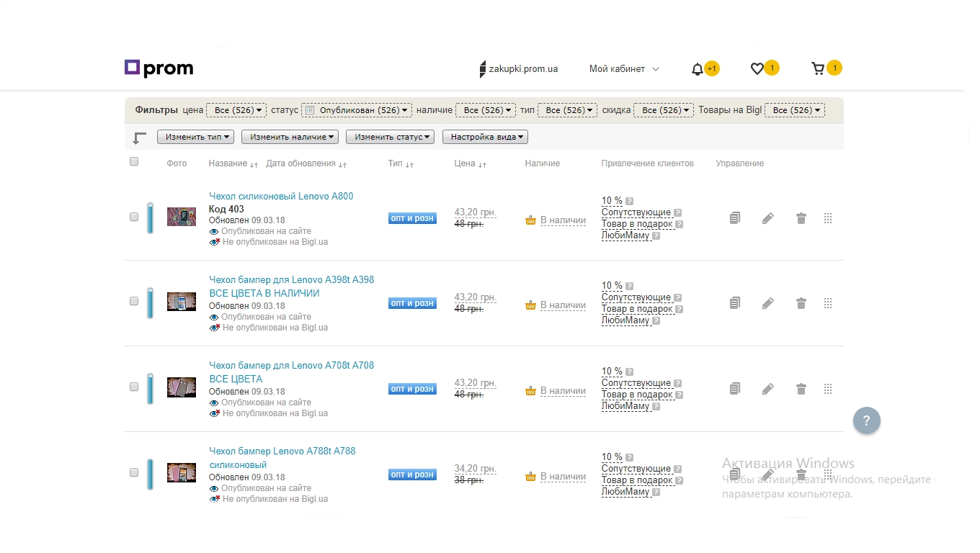980x553 pixels.
Task: Copy the Lenovo A708t A708 product
Action: pyautogui.click(x=735, y=389)
